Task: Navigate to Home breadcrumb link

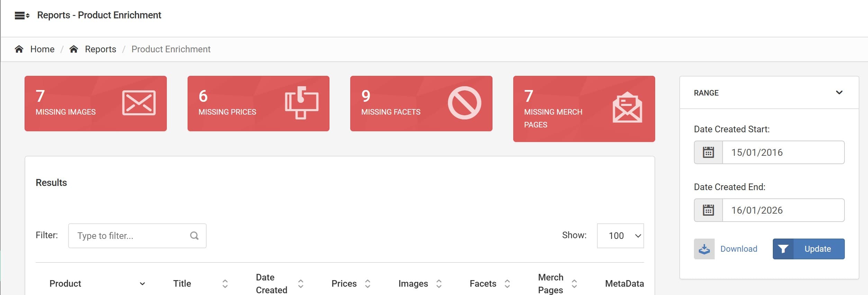Action: pos(42,49)
